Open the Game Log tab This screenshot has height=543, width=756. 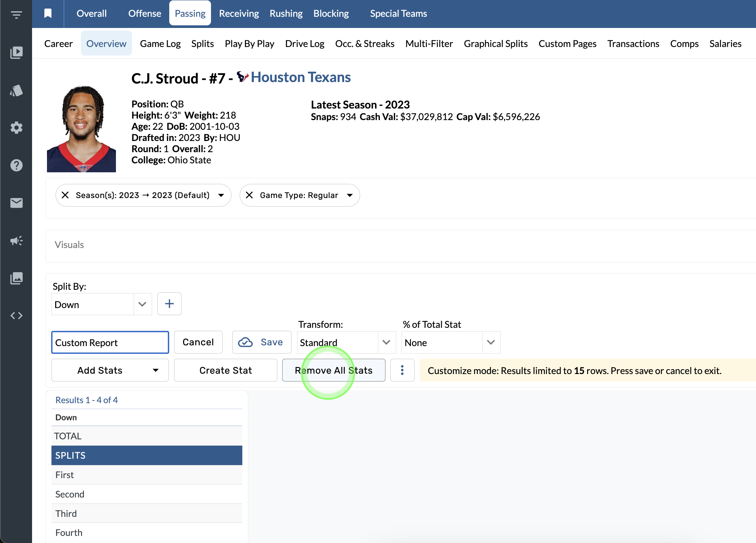(160, 44)
